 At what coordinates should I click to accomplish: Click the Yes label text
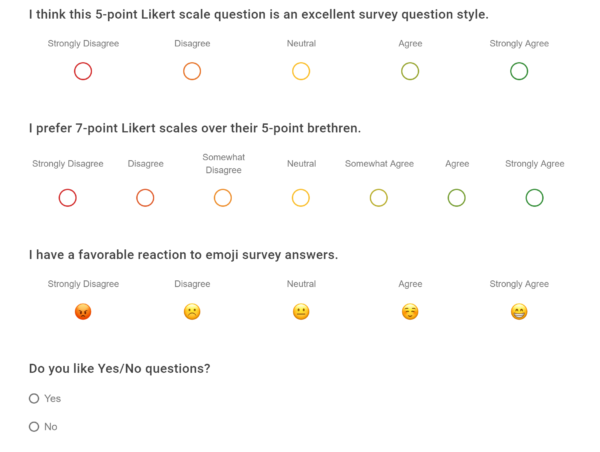coord(52,398)
